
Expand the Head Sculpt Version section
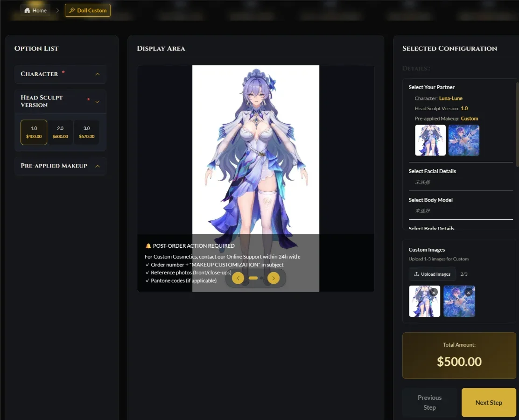tap(98, 101)
